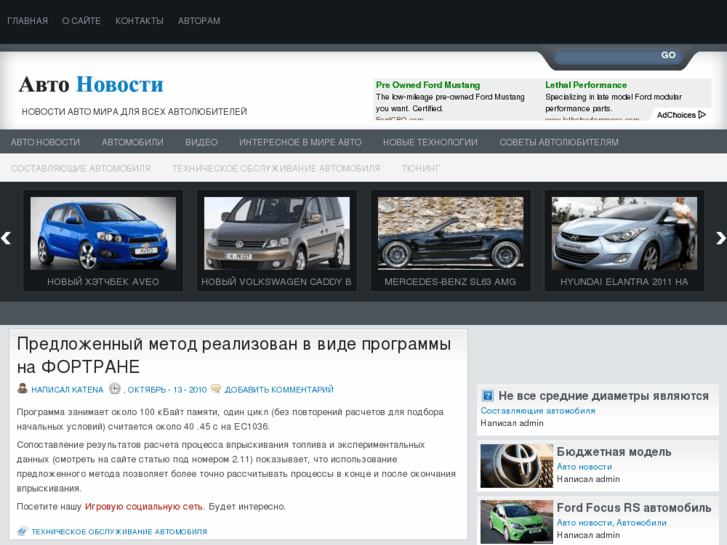Click the Mercedes-Benz SL63 AMG thumbnail
This screenshot has width=727, height=545.
click(x=451, y=233)
